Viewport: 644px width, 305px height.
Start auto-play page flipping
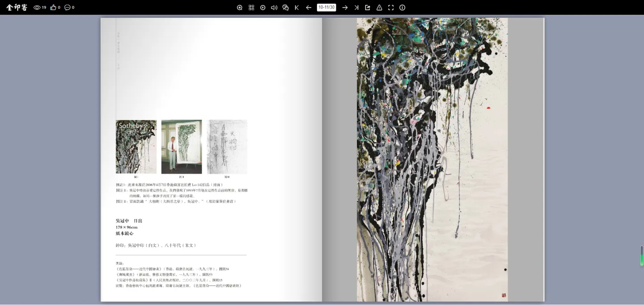[x=263, y=8]
